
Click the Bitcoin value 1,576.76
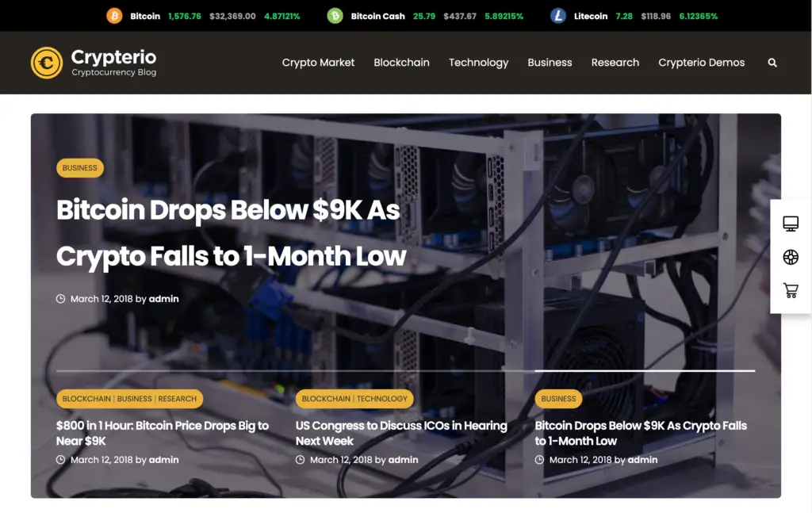coord(184,16)
